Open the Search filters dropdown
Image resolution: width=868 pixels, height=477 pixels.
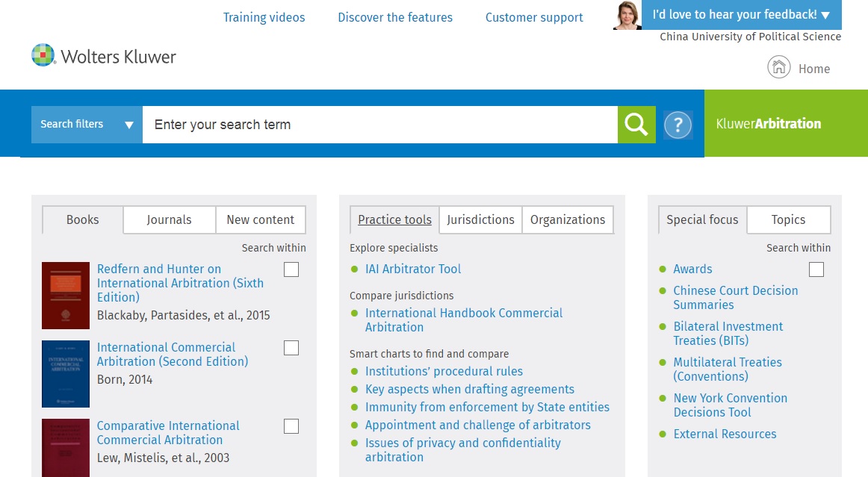click(87, 125)
